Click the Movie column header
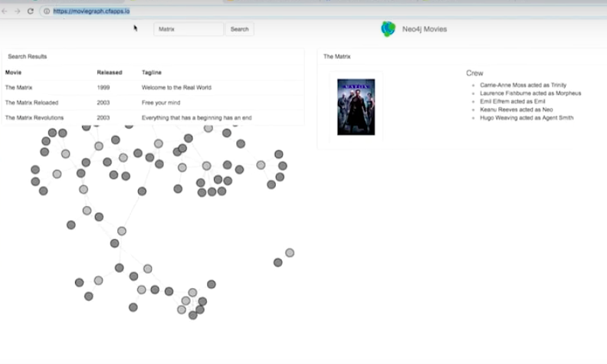This screenshot has width=607, height=364. [13, 72]
